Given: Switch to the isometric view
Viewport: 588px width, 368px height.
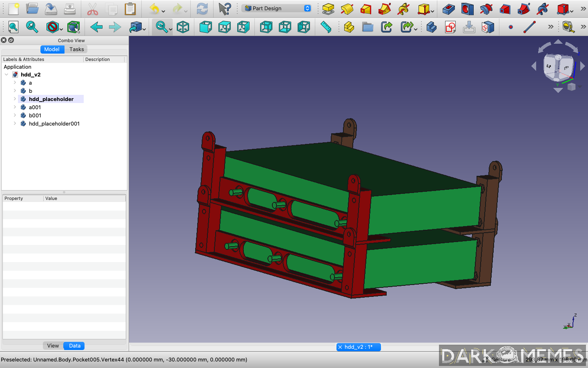Looking at the screenshot, I should [183, 27].
